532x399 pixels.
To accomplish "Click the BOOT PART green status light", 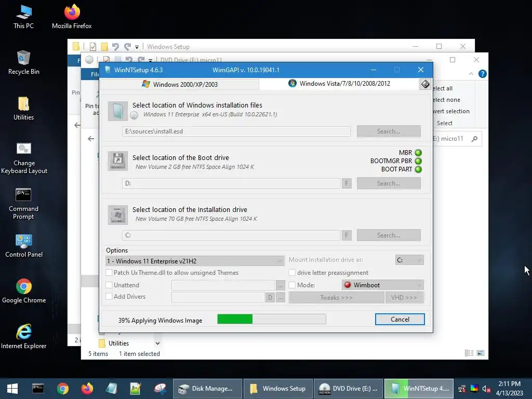I will click(418, 169).
